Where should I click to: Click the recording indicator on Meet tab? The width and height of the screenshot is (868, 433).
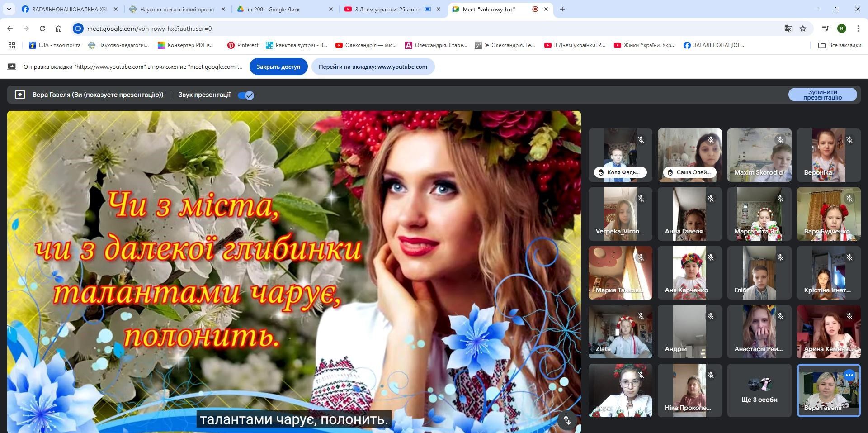[535, 9]
